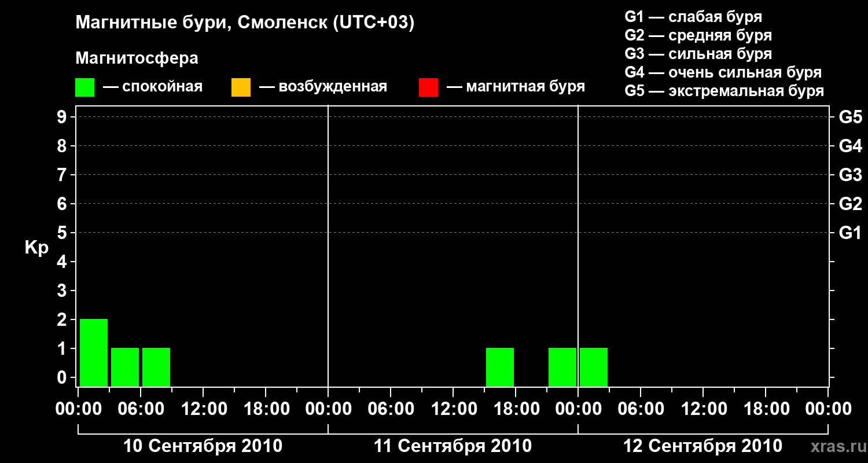Select the Kp 2 bar on 10 September
Screen dimensions: 868x463
pos(94,352)
